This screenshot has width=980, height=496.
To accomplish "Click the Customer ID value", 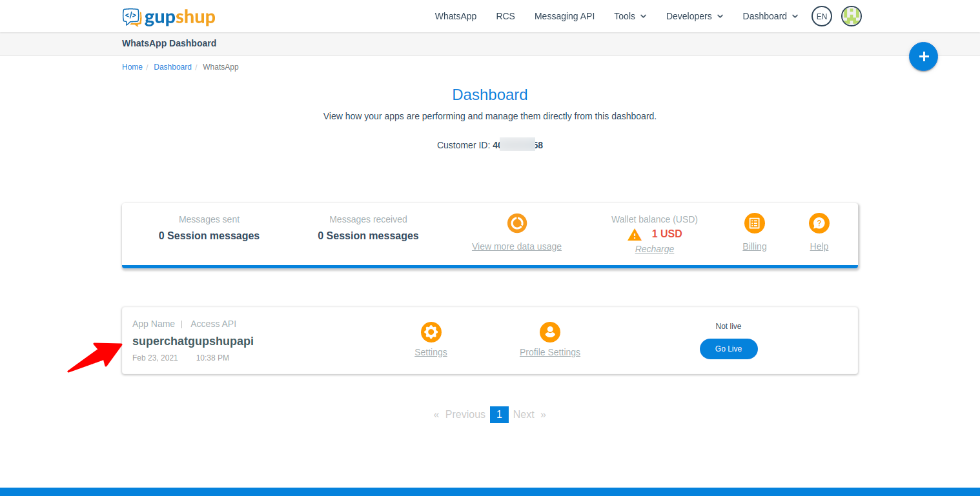I will click(518, 145).
